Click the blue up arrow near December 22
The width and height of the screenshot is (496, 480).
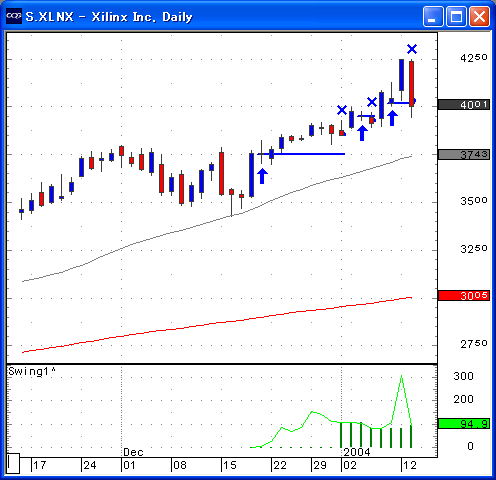coord(262,176)
